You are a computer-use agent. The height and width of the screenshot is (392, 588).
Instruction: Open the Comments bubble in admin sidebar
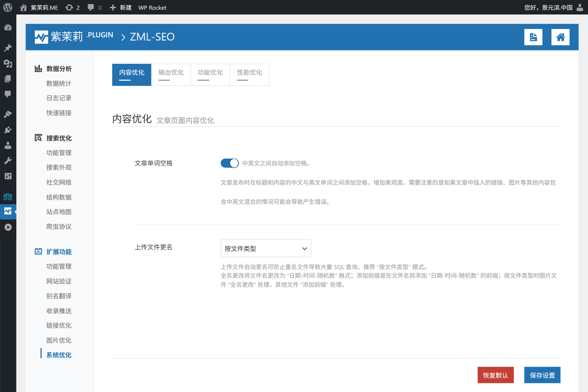[x=8, y=94]
